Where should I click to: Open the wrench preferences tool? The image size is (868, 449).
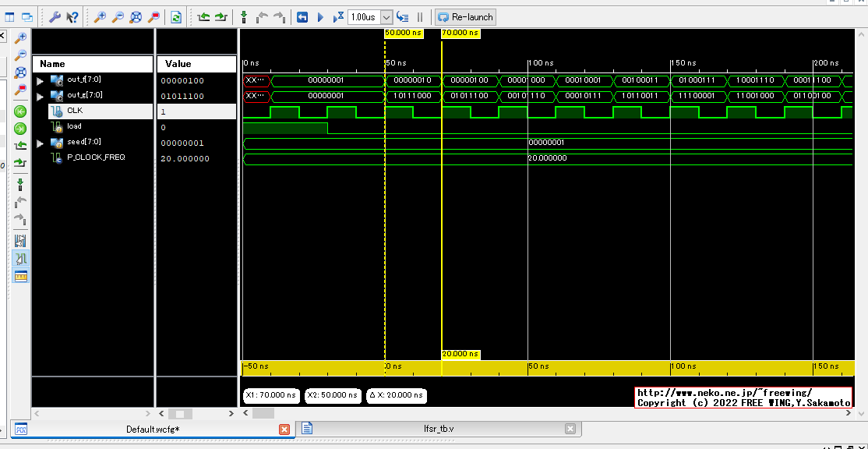[55, 17]
